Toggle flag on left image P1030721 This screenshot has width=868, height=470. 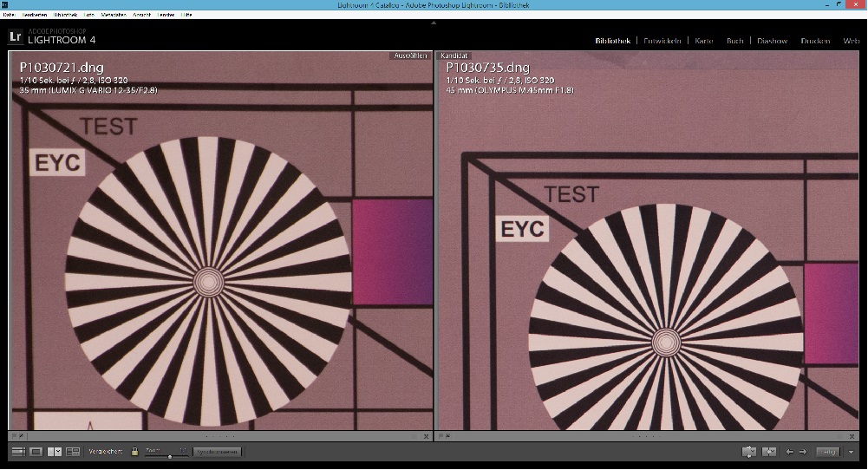pos(15,436)
